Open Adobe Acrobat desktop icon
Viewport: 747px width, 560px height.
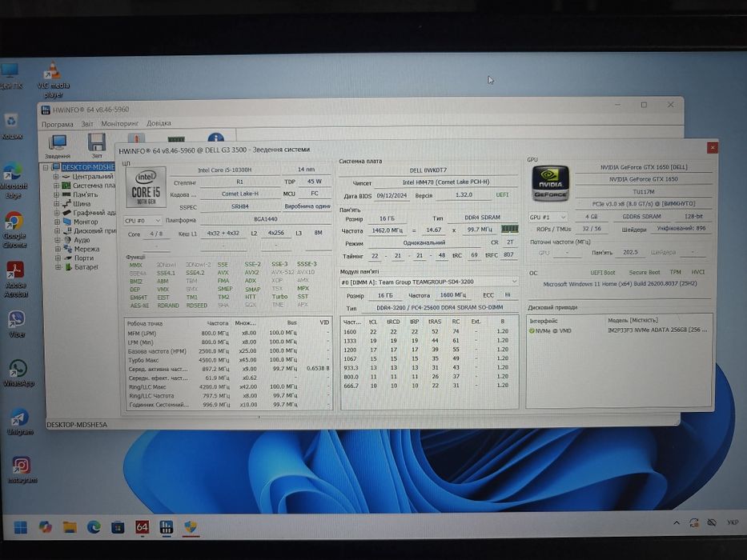coord(15,280)
